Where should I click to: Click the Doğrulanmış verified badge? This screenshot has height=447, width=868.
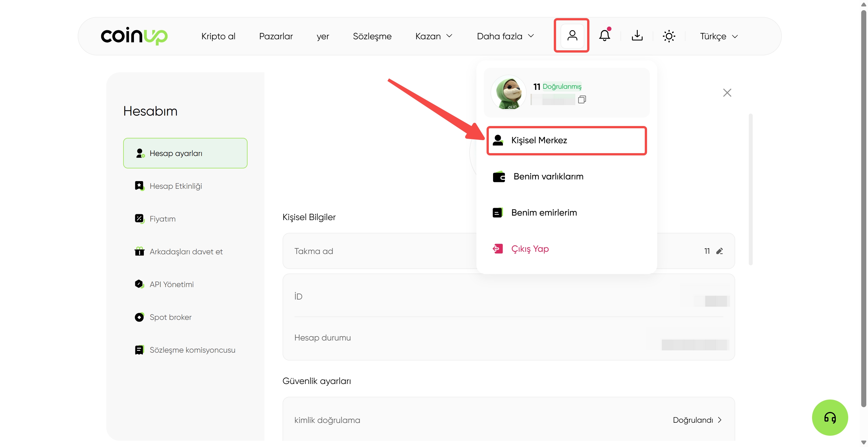(x=562, y=86)
